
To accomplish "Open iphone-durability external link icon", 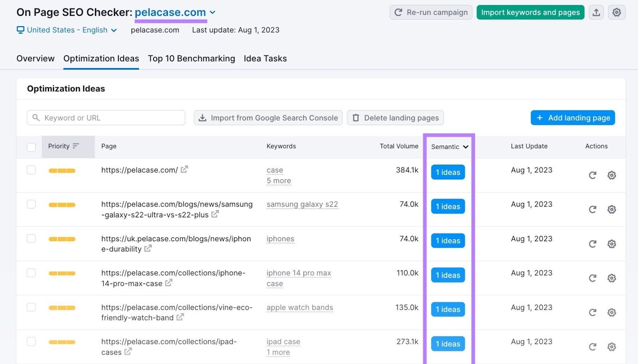I will [148, 248].
